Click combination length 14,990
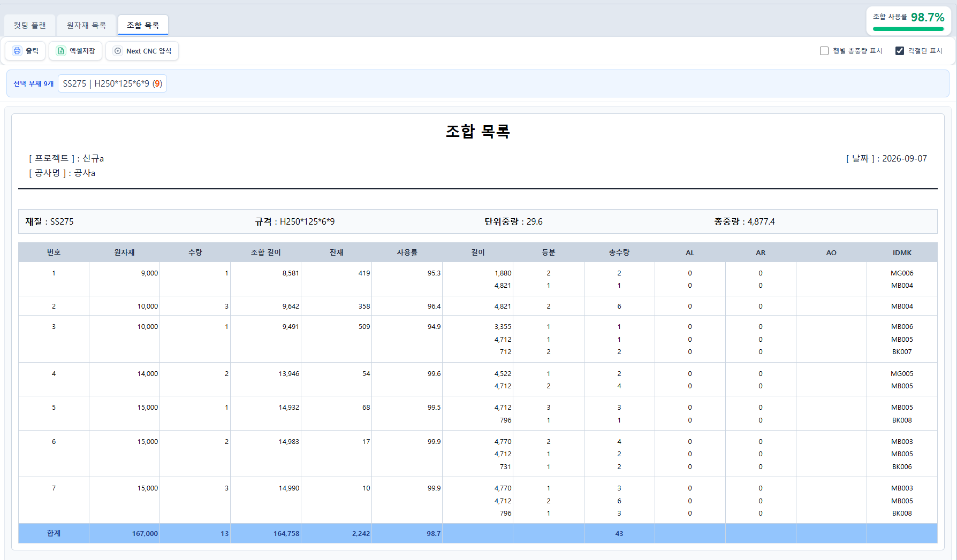Screen dimensions: 957x560 pyautogui.click(x=289, y=488)
